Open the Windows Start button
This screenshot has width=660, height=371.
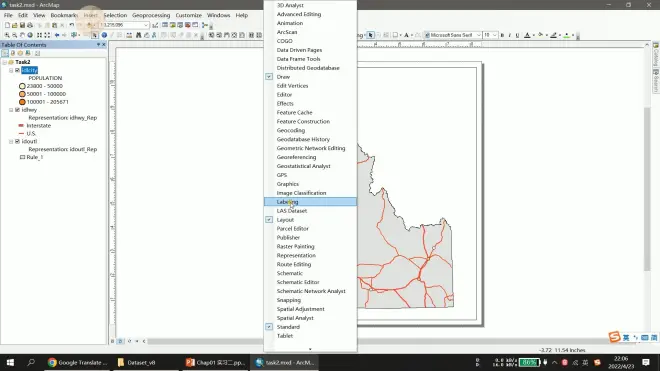pyautogui.click(x=10, y=363)
